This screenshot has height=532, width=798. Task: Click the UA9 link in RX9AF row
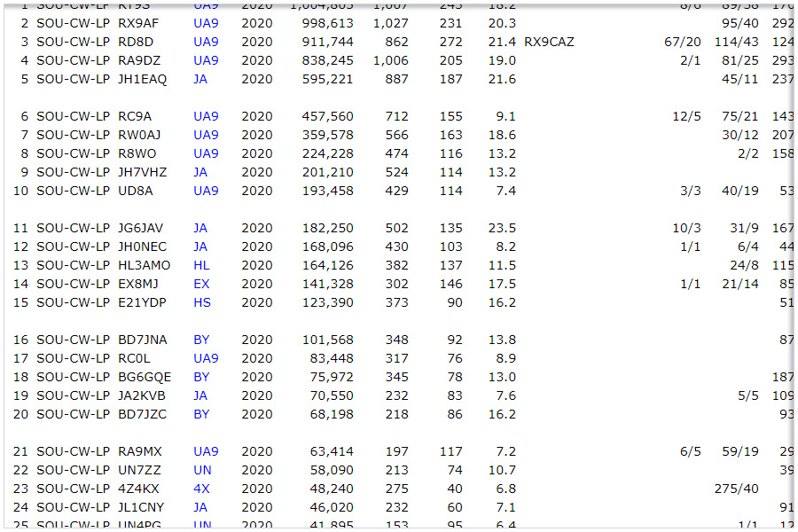click(206, 23)
